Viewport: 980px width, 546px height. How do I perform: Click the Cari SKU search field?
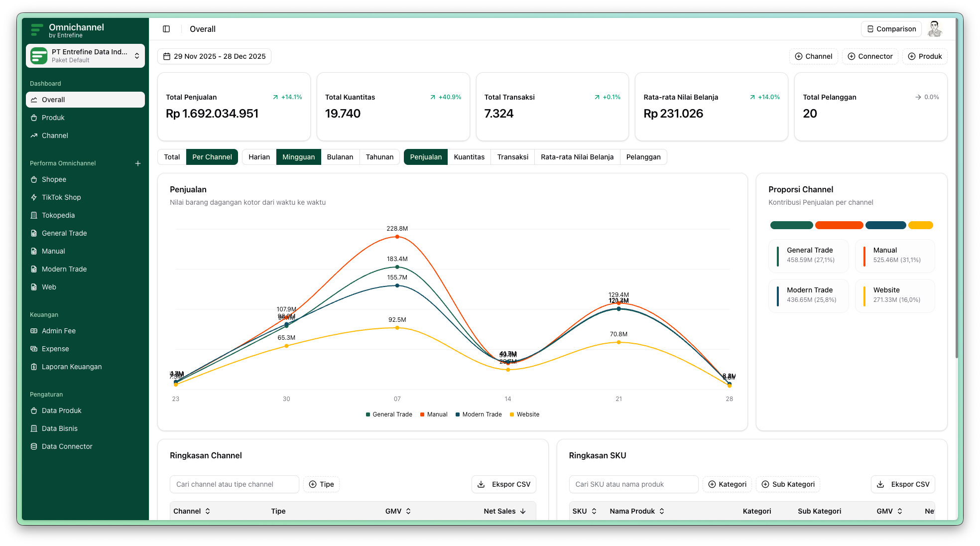pyautogui.click(x=633, y=484)
